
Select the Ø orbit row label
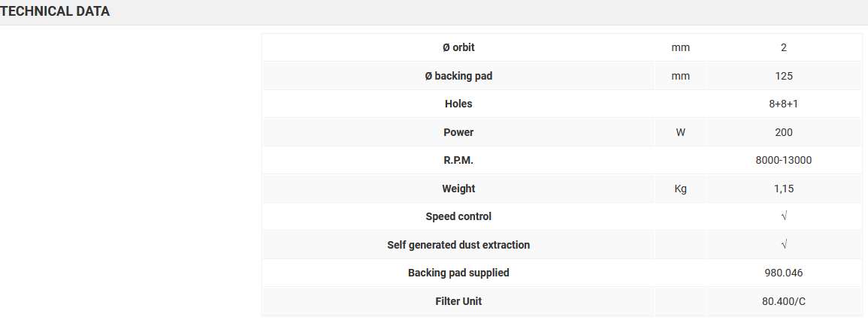(458, 47)
